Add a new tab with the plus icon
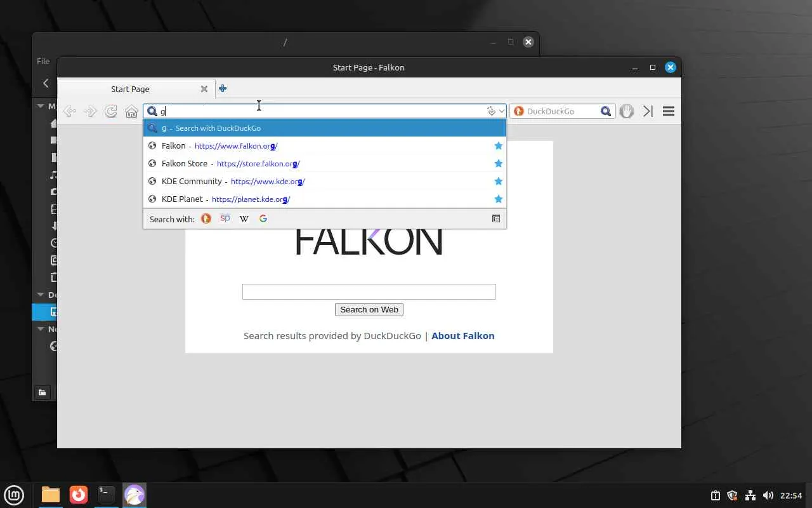 (x=223, y=89)
